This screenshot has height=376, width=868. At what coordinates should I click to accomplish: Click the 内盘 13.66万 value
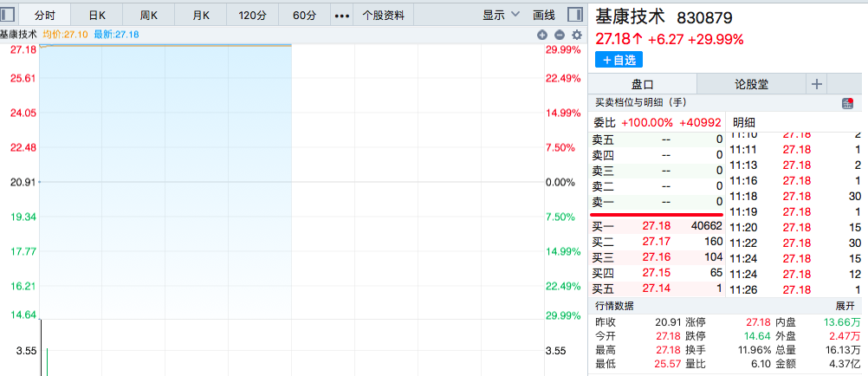pyautogui.click(x=843, y=322)
